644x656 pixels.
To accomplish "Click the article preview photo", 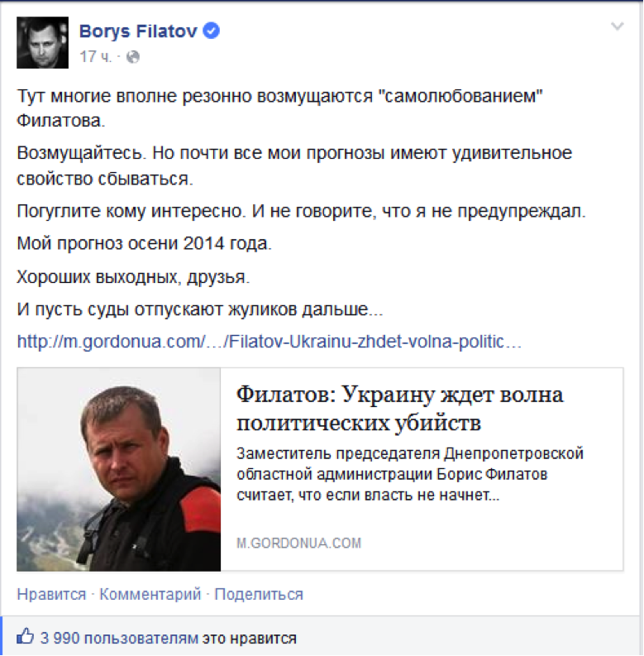I will [118, 469].
